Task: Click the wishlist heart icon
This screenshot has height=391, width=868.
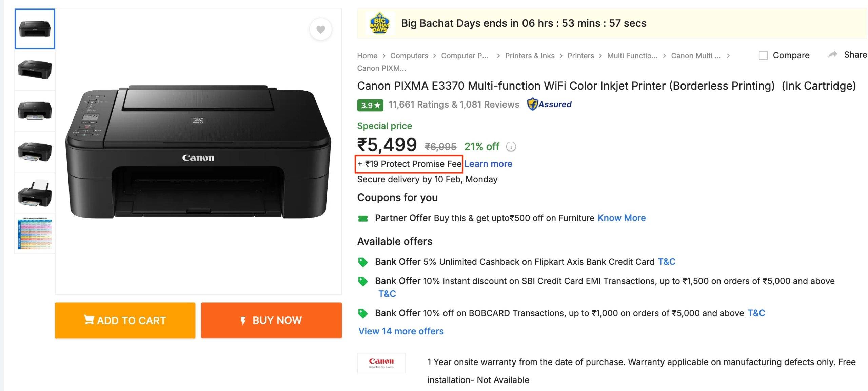Action: click(x=320, y=30)
